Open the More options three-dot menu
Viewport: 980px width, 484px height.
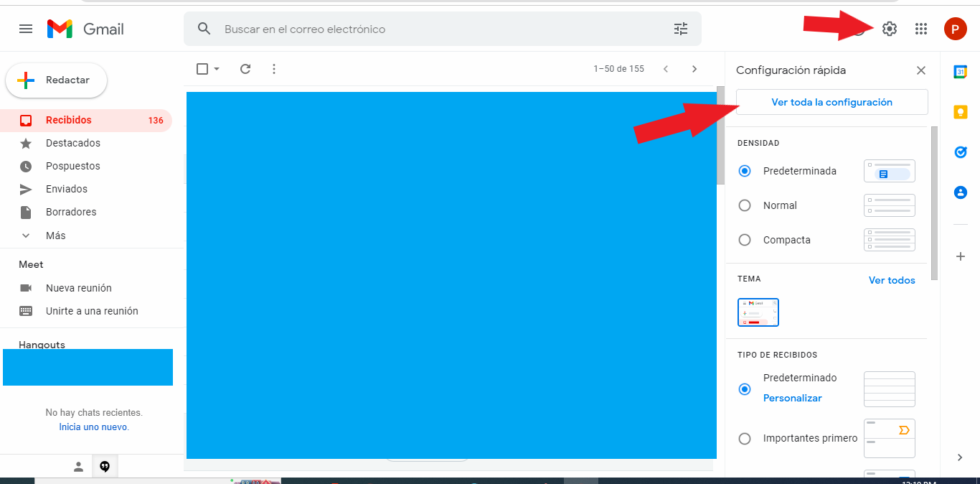[x=274, y=69]
